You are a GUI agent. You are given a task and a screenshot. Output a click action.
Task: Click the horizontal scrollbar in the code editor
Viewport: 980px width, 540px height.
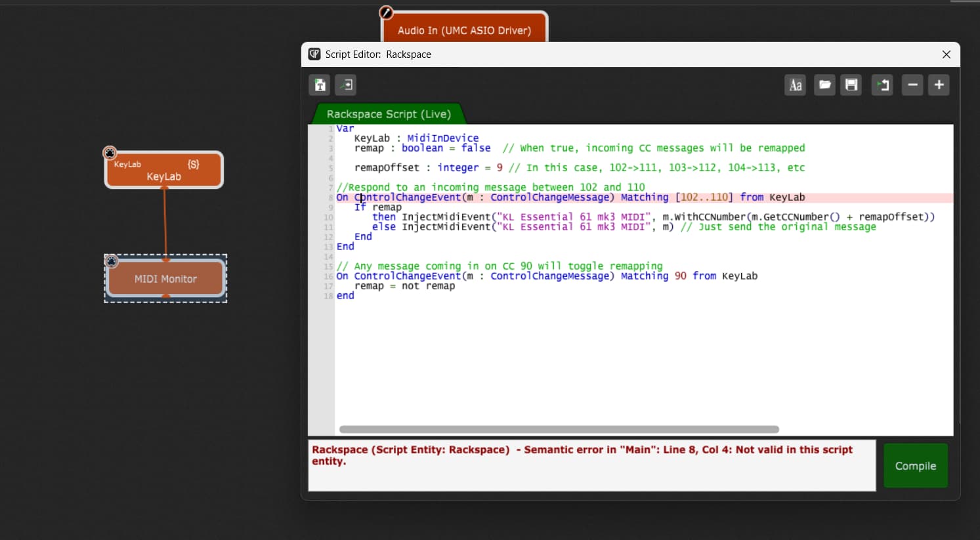pyautogui.click(x=559, y=429)
